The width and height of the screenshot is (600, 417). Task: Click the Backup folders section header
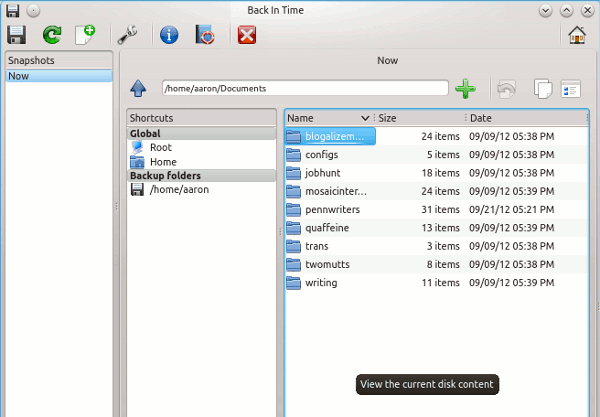(201, 176)
